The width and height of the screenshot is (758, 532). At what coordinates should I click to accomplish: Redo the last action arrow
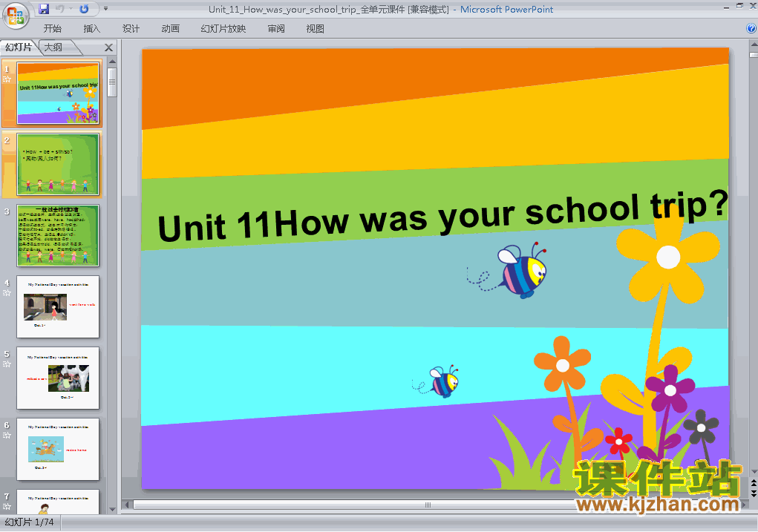84,9
